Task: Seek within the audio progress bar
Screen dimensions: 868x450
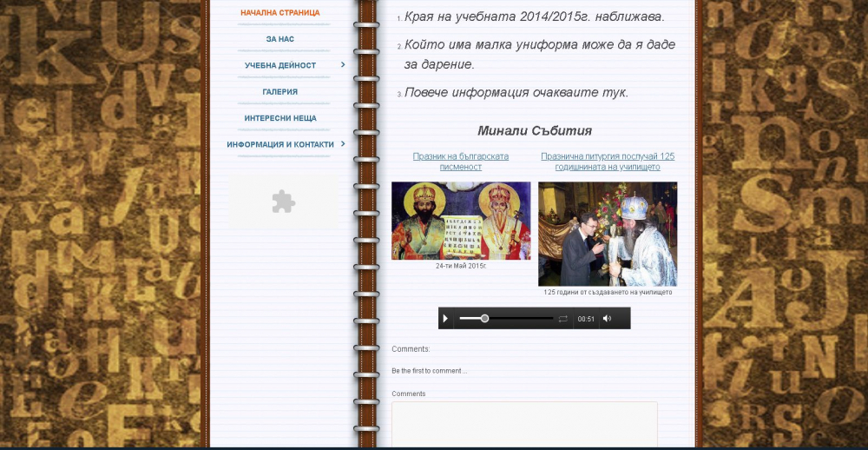Action: (x=506, y=319)
